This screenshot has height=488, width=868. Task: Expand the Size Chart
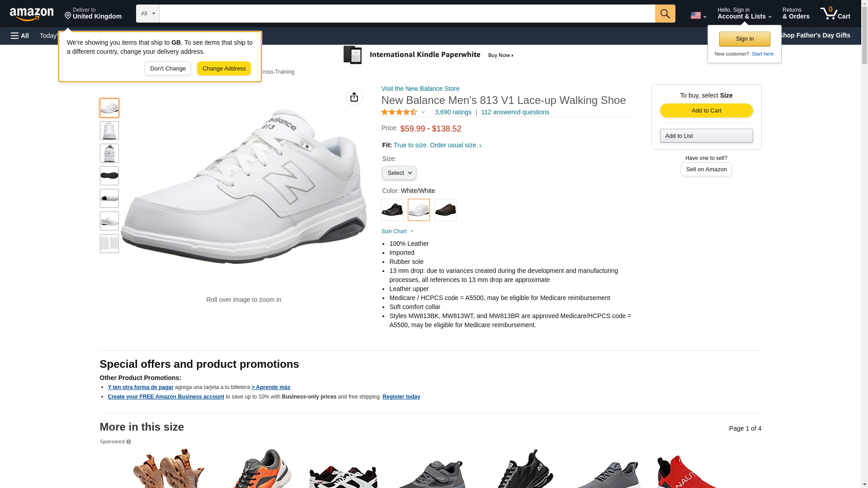point(397,231)
